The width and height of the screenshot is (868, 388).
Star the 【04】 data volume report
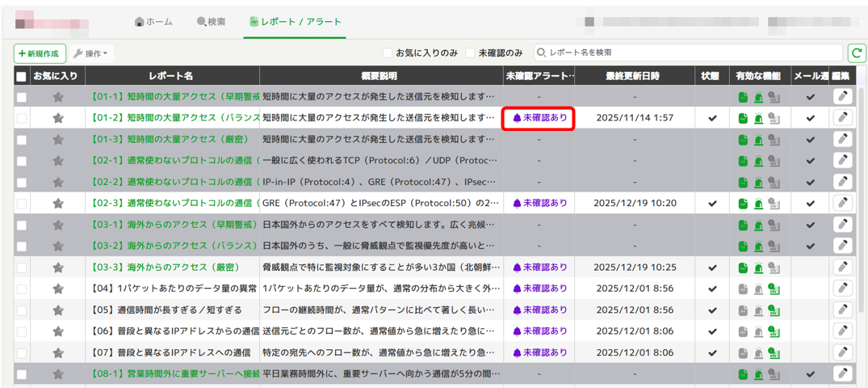tap(57, 289)
